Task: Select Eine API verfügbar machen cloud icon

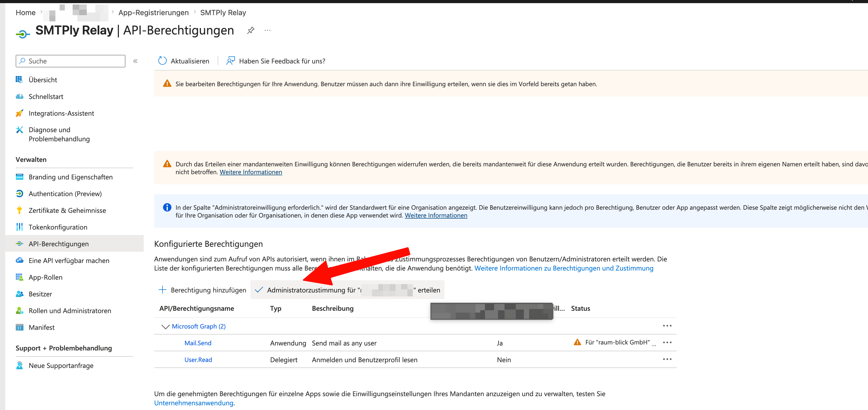Action: [20, 260]
